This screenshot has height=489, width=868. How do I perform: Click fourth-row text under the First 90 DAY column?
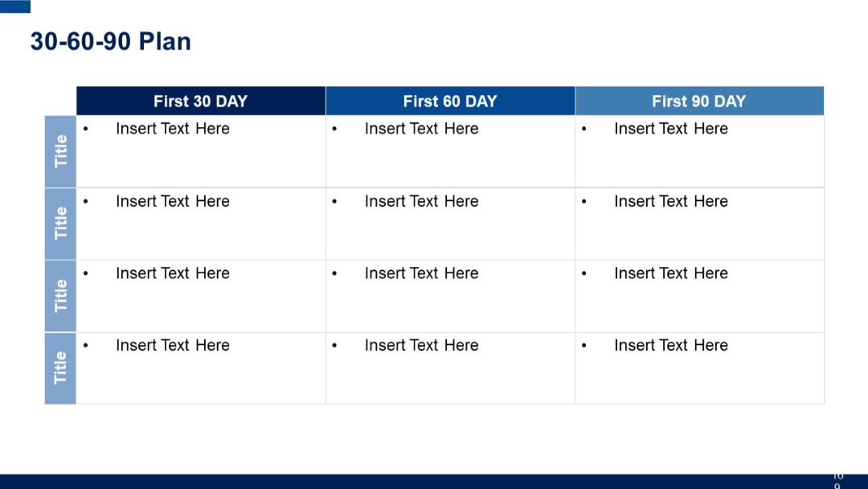pyautogui.click(x=671, y=345)
